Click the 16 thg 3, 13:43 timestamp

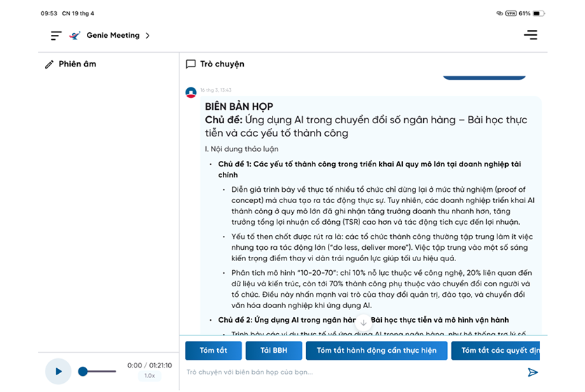216,90
